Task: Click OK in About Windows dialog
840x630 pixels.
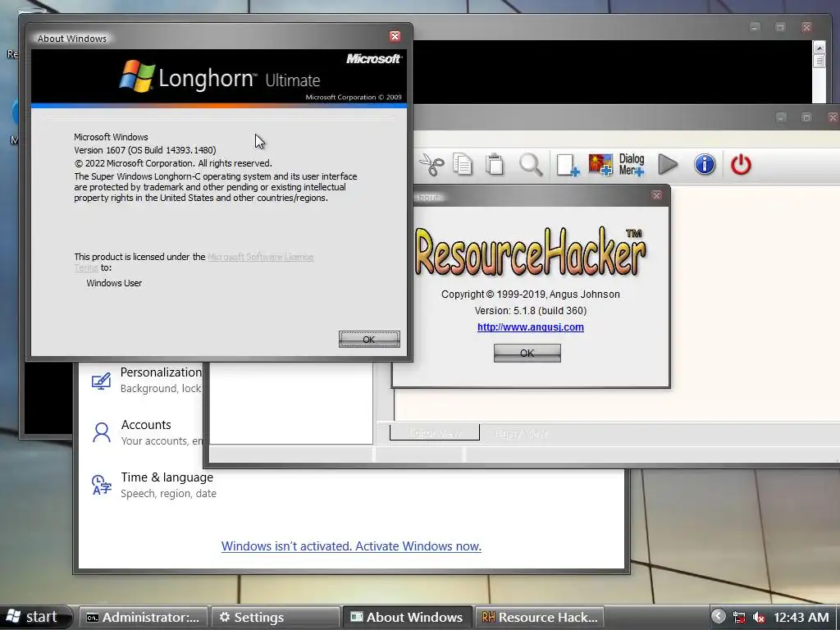Action: (x=369, y=339)
